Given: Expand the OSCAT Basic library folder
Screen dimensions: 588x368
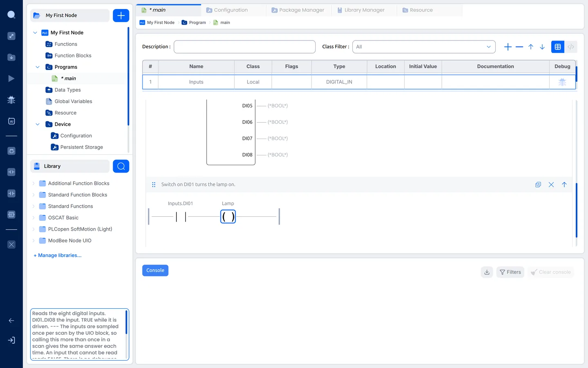Looking at the screenshot, I should click(x=33, y=218).
